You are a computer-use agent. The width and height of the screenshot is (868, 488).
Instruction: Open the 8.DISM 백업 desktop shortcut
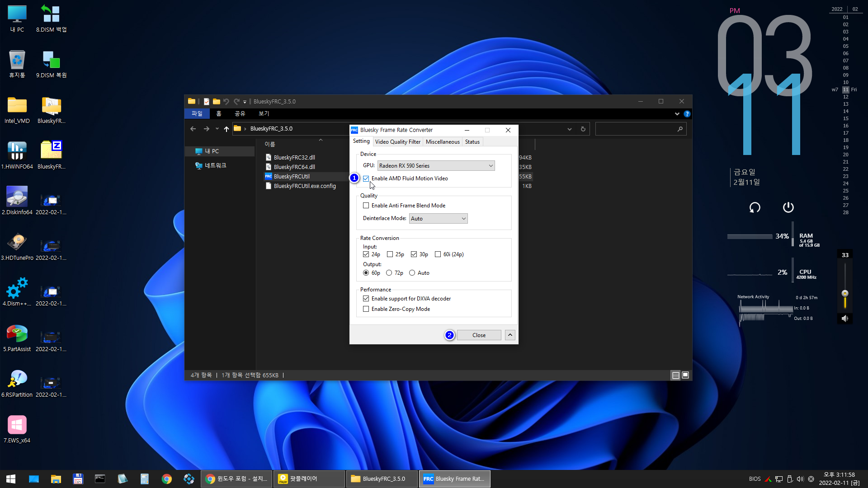click(x=51, y=19)
